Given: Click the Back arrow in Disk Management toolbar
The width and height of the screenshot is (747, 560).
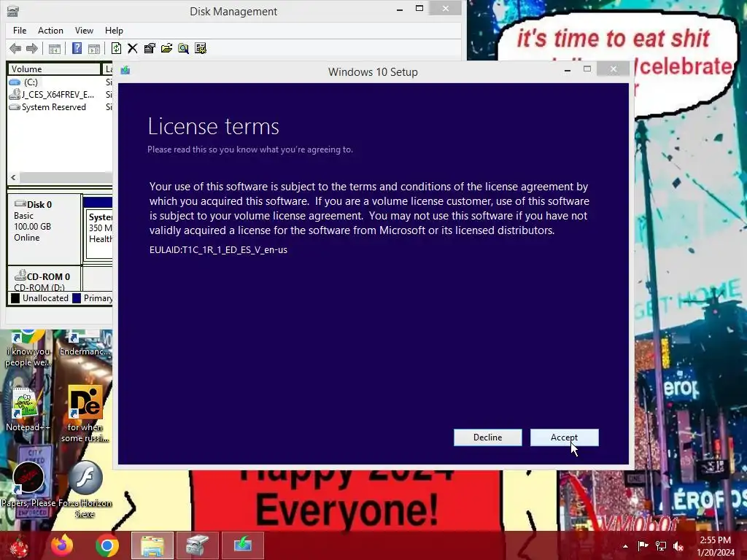Looking at the screenshot, I should pos(15,48).
